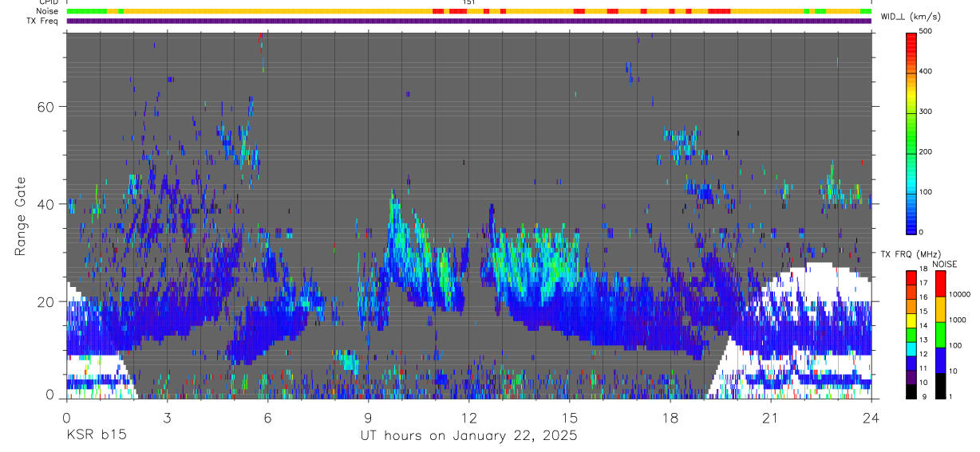Click the 'TX Freq' row label

(x=43, y=21)
